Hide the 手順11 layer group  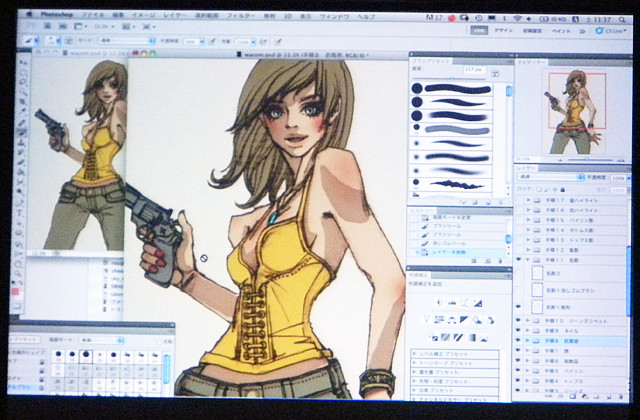pyautogui.click(x=519, y=260)
